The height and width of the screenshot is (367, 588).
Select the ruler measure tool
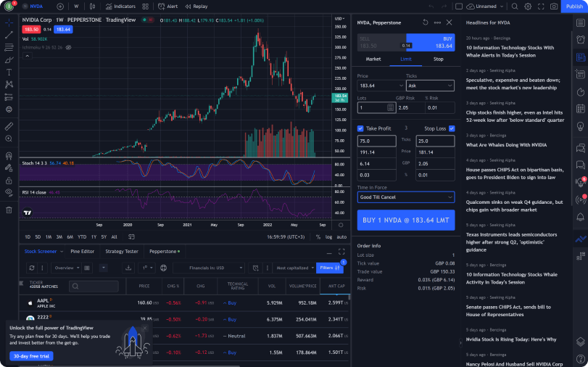coord(9,126)
